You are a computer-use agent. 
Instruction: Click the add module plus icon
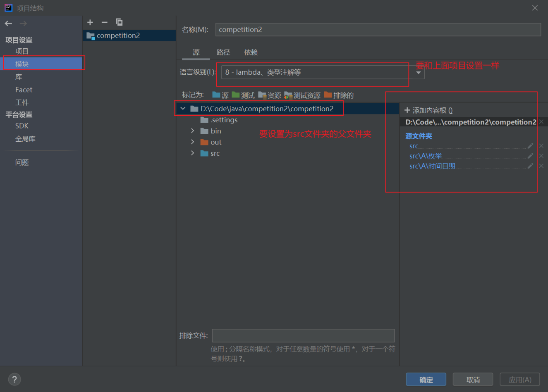[90, 22]
